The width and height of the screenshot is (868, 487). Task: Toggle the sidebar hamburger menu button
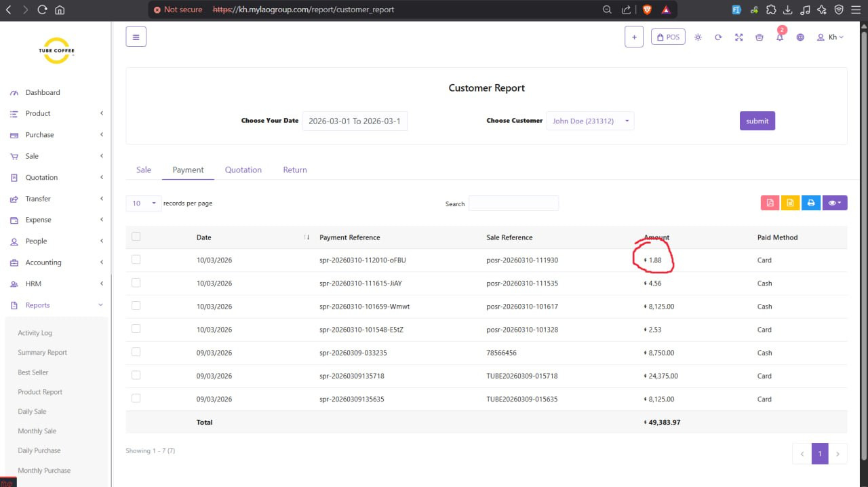click(x=136, y=37)
